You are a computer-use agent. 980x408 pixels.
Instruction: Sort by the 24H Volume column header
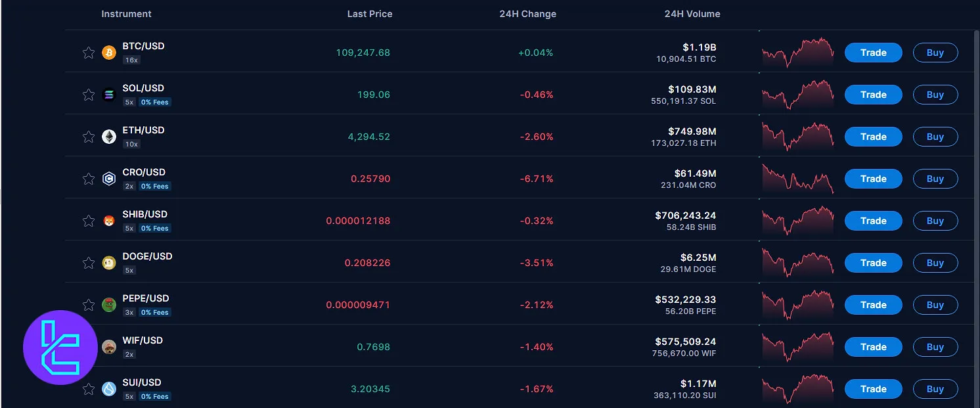(692, 14)
